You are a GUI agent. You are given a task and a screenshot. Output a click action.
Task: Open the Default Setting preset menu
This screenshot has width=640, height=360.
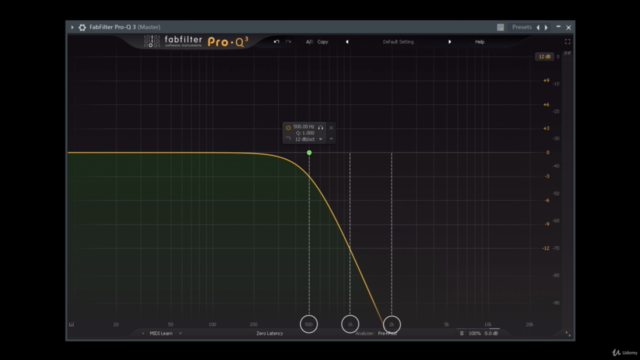click(x=398, y=42)
